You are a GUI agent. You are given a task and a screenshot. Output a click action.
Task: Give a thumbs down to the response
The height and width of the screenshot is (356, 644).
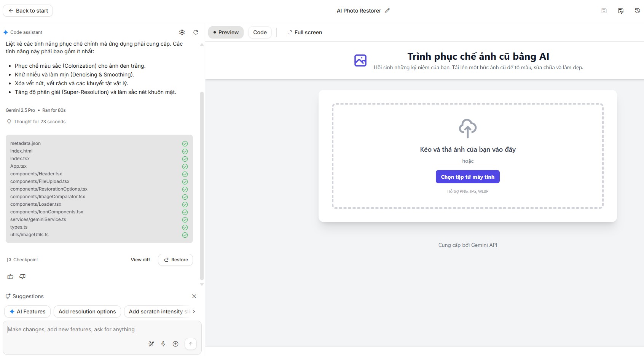[x=22, y=277]
